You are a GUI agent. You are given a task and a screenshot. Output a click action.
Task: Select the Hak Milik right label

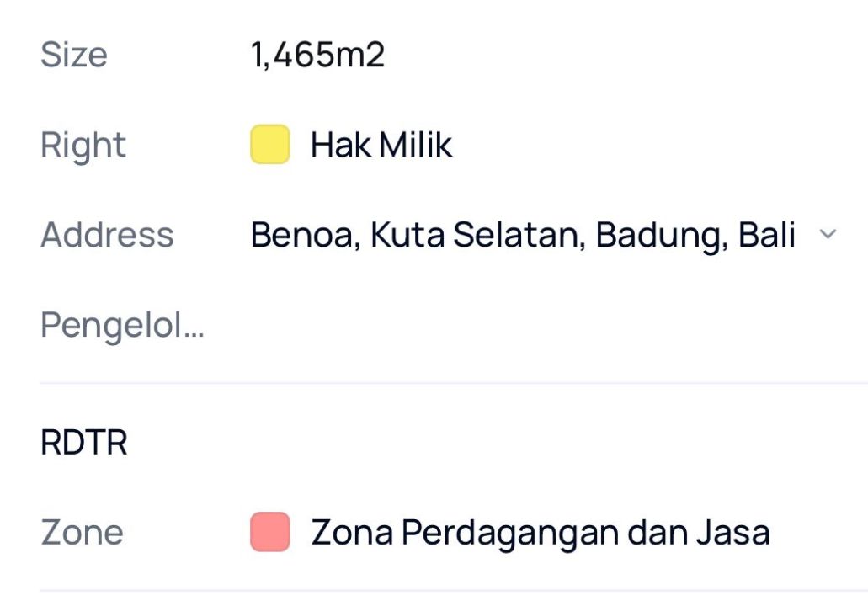(381, 145)
